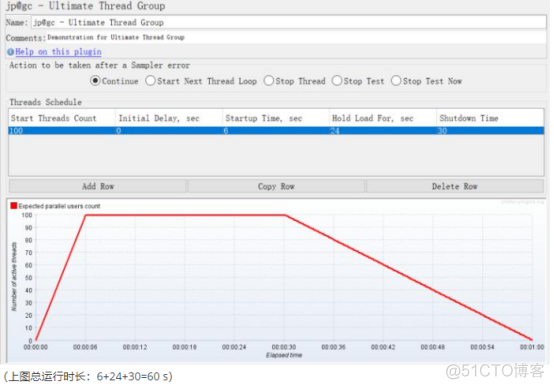Image resolution: width=554 pixels, height=389 pixels.
Task: Select Start Next Thread Loop option
Action: pos(150,81)
